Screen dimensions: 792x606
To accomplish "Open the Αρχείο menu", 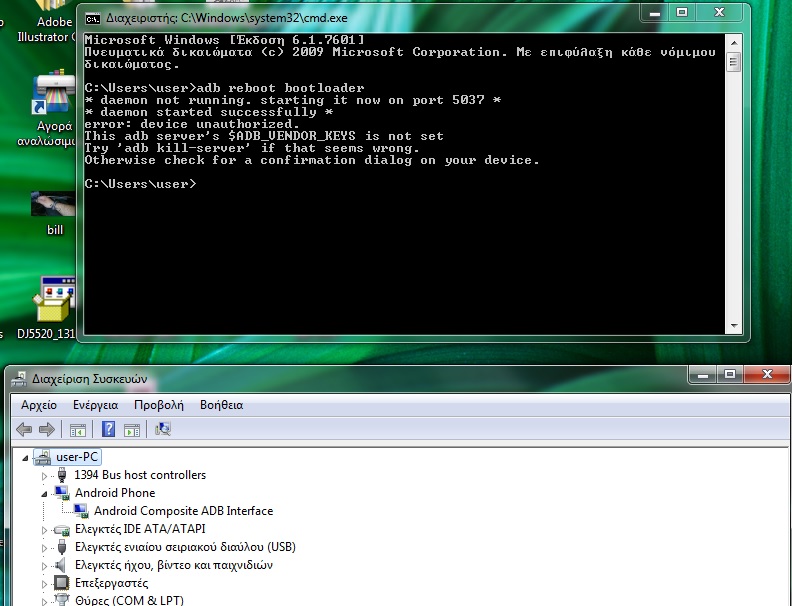I will pos(39,405).
